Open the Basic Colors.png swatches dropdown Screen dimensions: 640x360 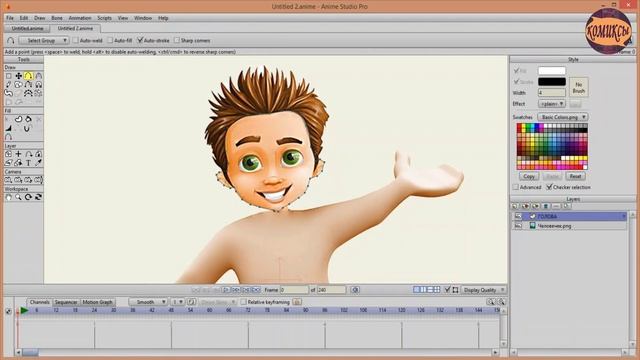click(563, 117)
